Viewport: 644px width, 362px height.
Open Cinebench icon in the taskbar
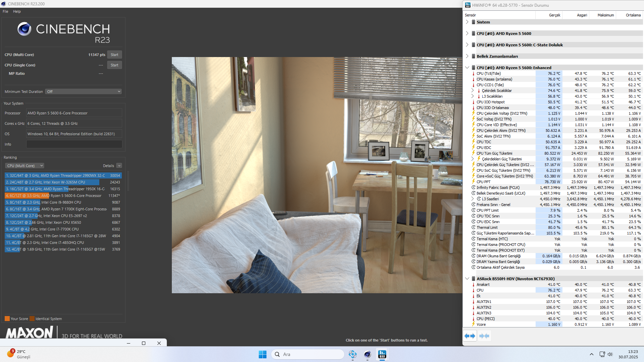(367, 354)
